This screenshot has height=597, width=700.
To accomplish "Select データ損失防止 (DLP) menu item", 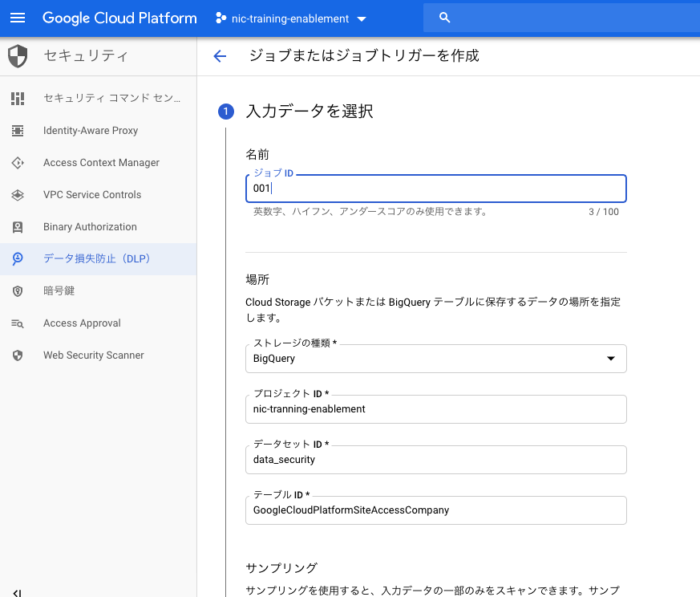I will pyautogui.click(x=98, y=259).
